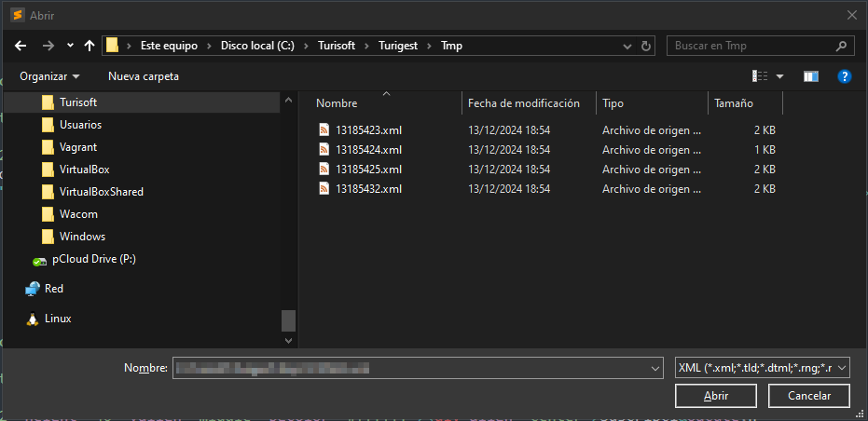Sort by the Tamaño column header
This screenshot has width=868, height=421.
point(734,102)
